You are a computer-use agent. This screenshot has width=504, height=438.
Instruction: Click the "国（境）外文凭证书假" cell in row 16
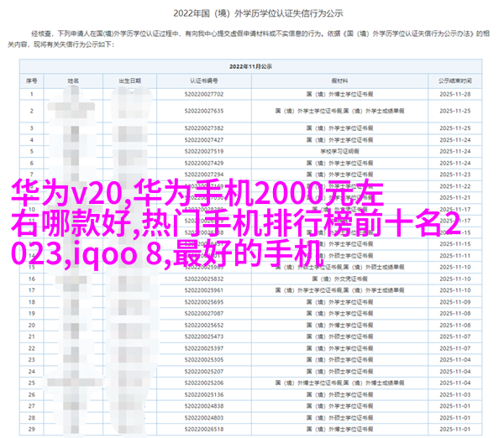[339, 279]
